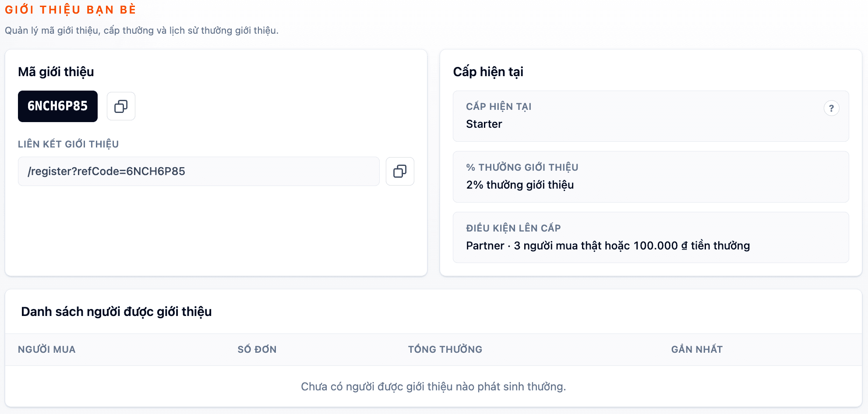Click the 'ĐIỀU KIỆN LÊN CẤP' label

click(x=513, y=228)
